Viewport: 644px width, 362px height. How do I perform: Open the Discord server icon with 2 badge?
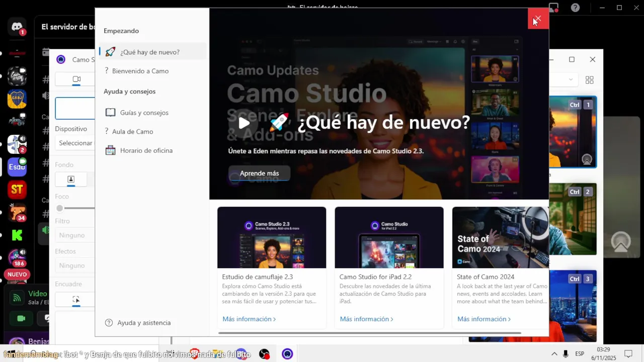pos(17,144)
